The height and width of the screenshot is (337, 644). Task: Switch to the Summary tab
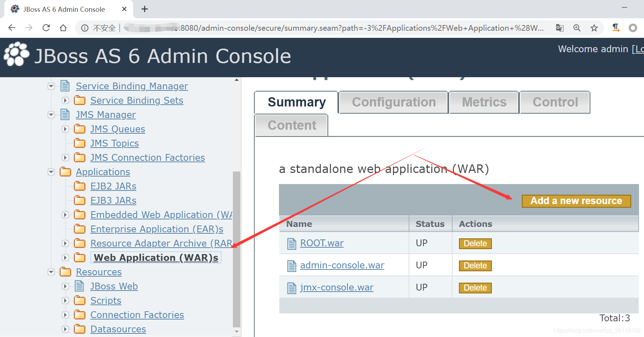296,102
